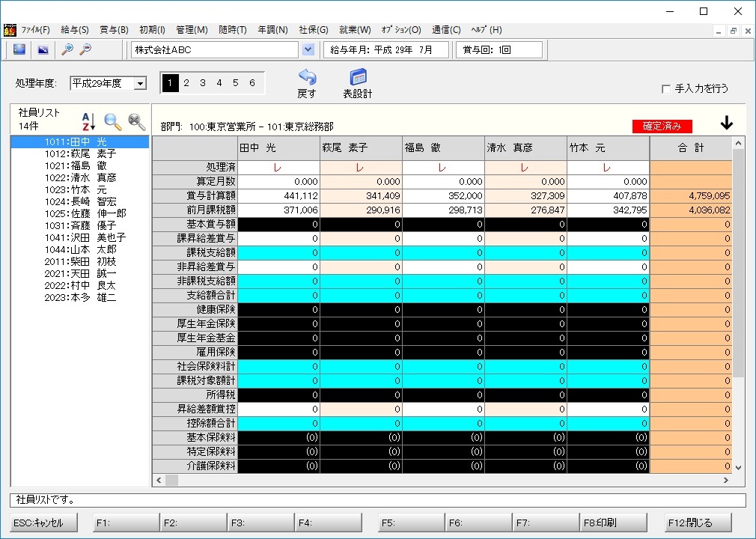Select page tab 6

tap(252, 83)
